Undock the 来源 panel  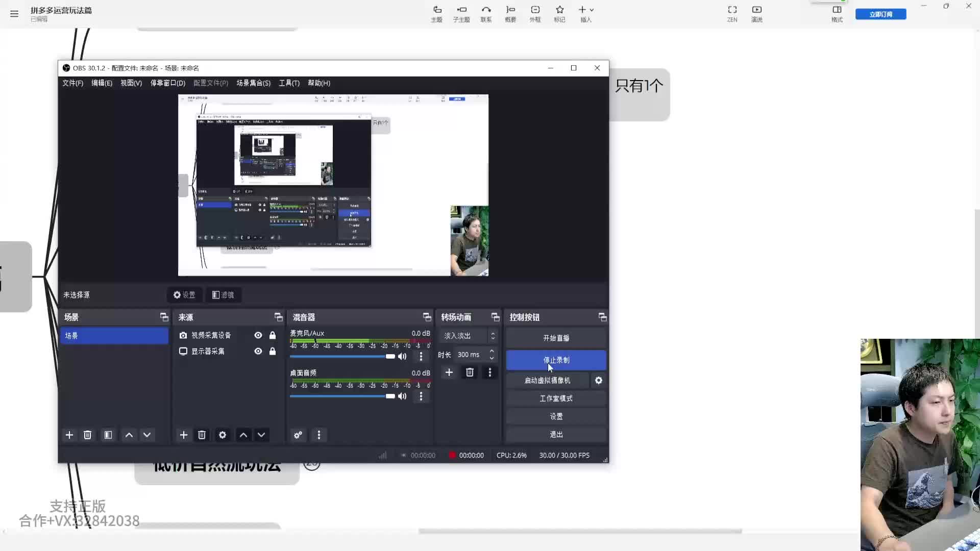click(278, 317)
